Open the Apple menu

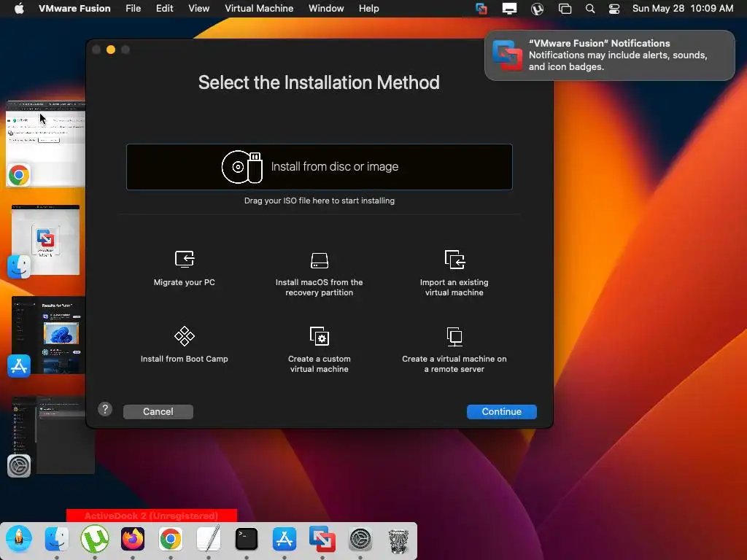19,9
